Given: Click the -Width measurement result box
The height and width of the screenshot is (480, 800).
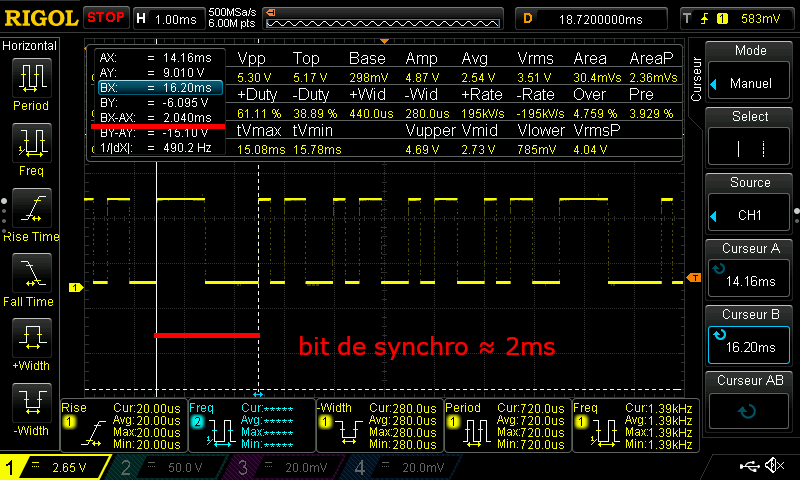Looking at the screenshot, I should 380,426.
